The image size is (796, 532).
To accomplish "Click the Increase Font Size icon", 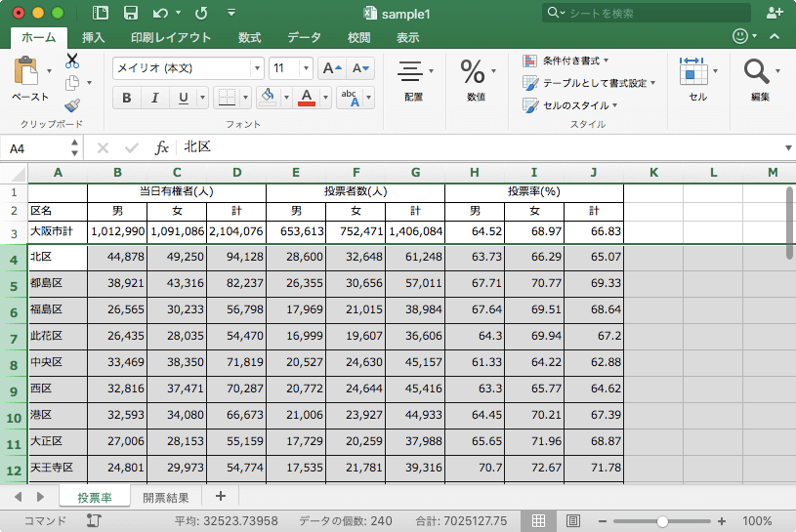I will (332, 68).
